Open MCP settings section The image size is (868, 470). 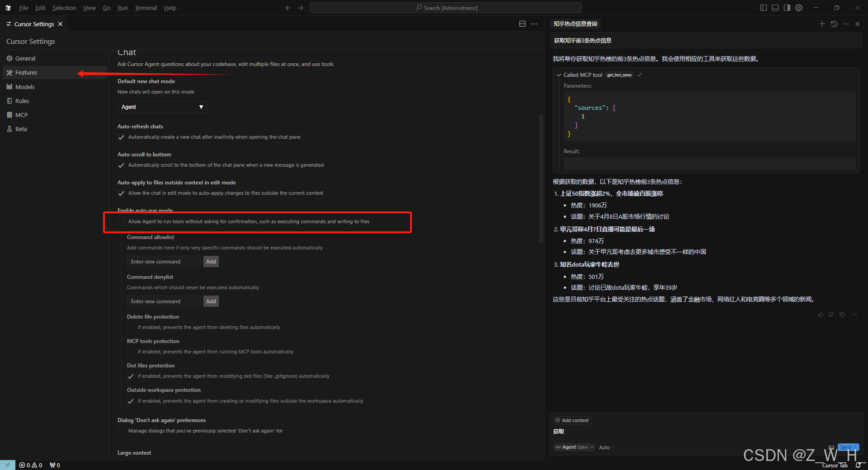pos(54,115)
